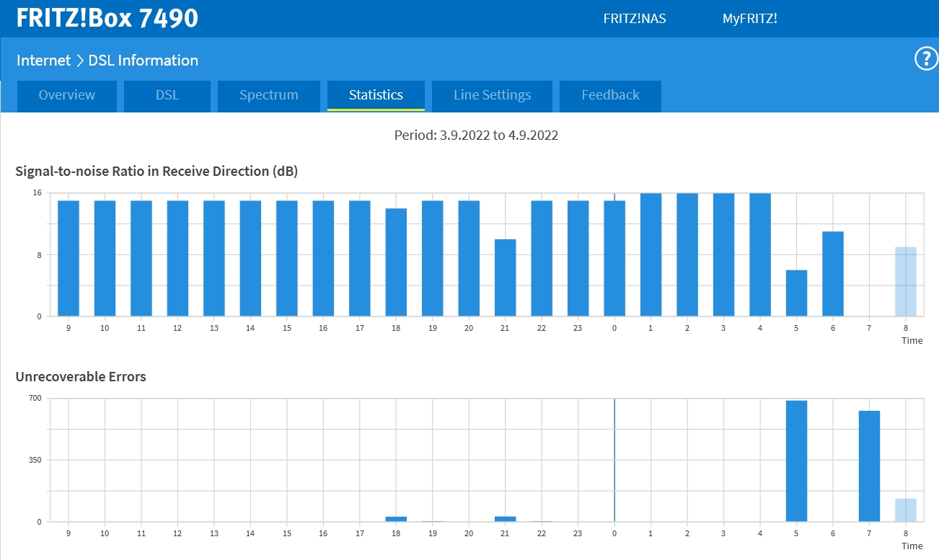Open the FRITZ!NAS link

point(635,19)
